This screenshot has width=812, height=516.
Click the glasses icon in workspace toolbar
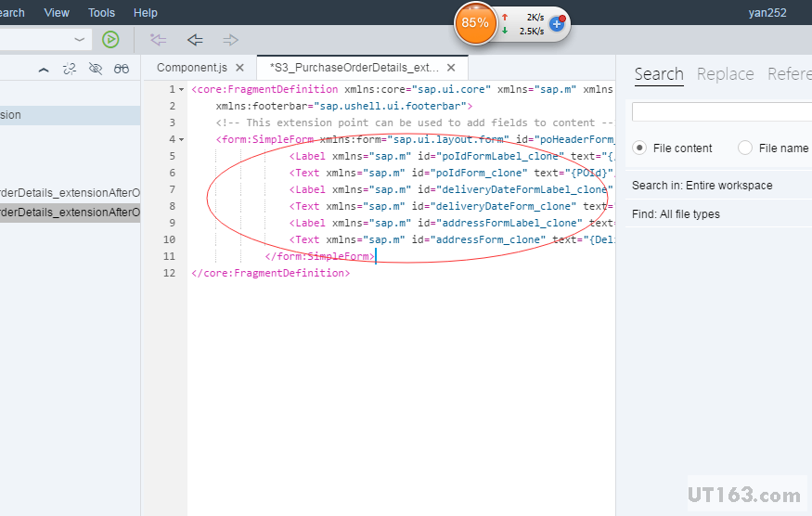click(x=122, y=69)
